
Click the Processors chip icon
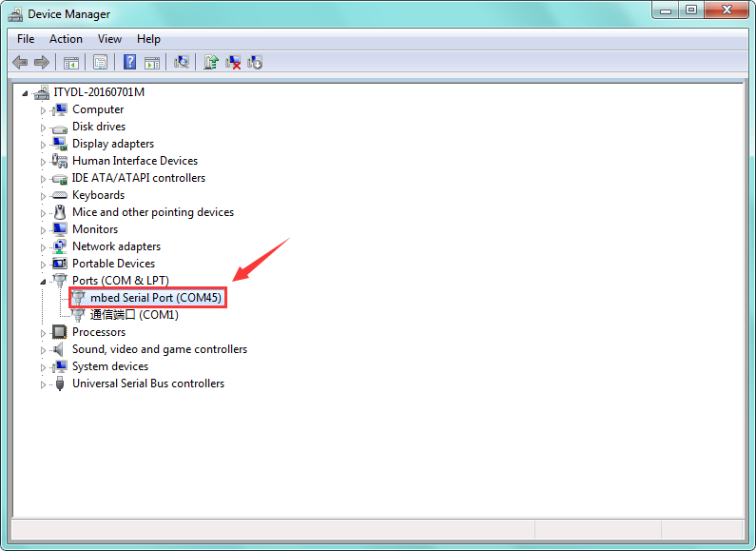59,332
